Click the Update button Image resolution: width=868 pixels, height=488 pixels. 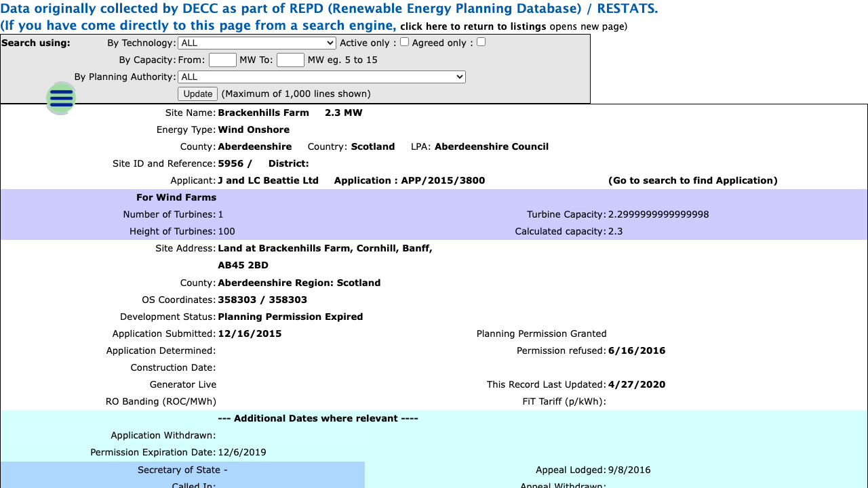click(x=197, y=94)
